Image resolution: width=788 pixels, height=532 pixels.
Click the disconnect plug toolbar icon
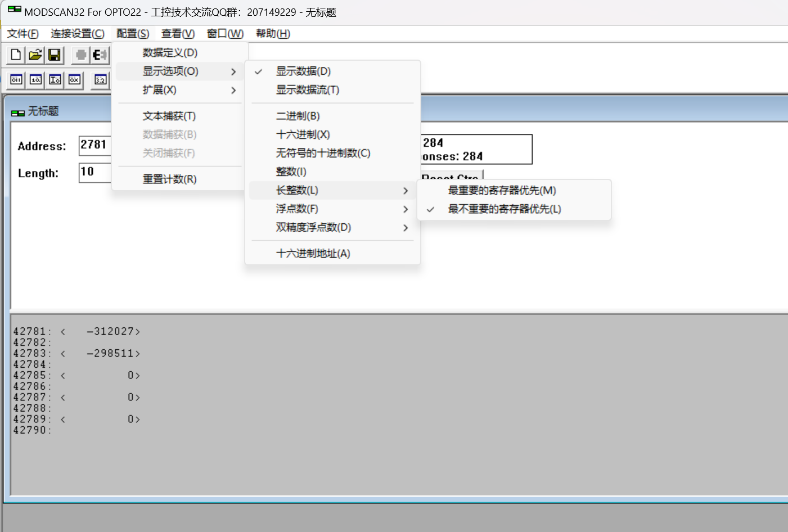(100, 55)
